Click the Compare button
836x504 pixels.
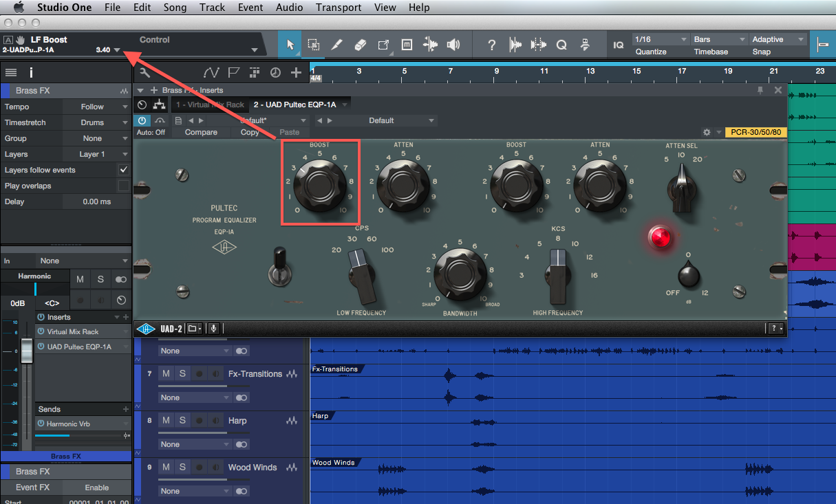[201, 132]
